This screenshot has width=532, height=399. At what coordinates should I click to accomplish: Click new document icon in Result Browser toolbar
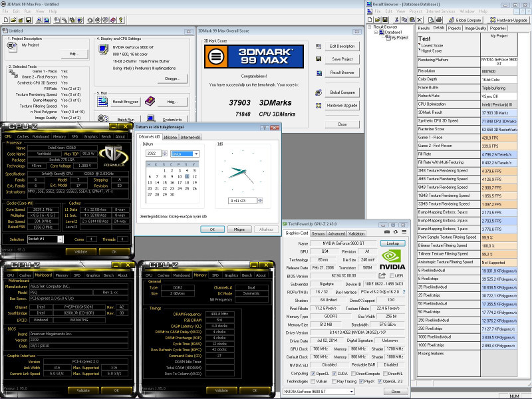tap(370, 20)
